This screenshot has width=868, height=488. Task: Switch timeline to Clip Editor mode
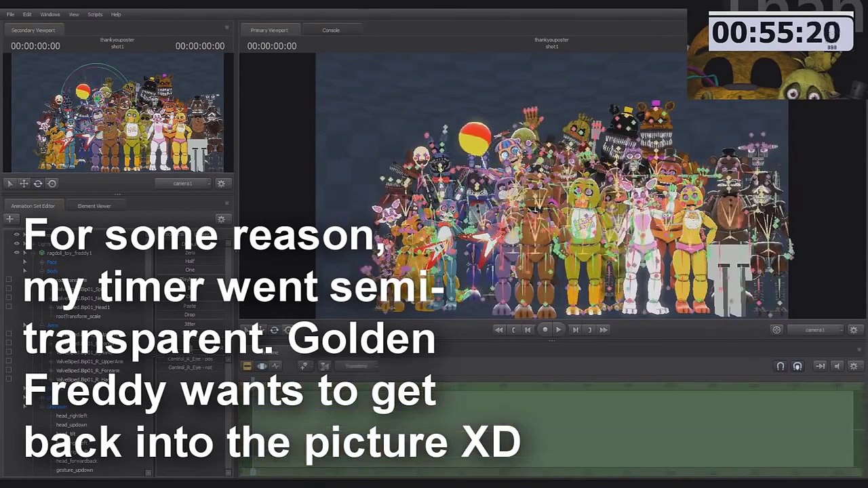coord(247,366)
